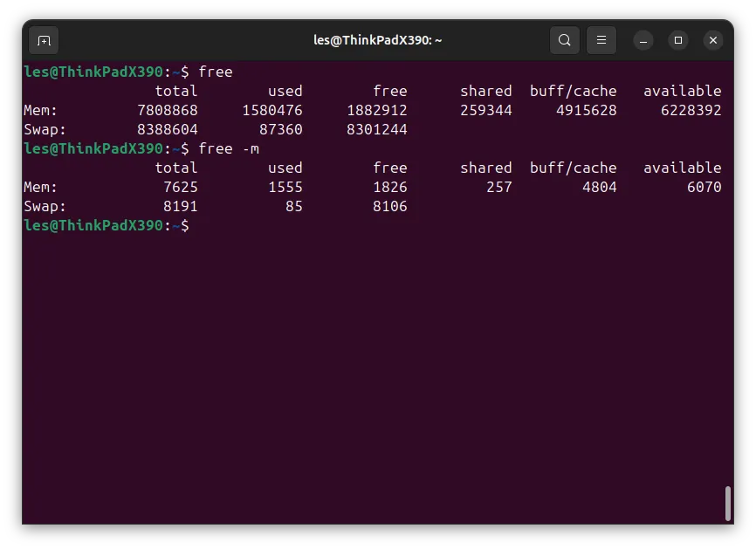
Task: Click the Mem free value 1826
Action: point(389,187)
